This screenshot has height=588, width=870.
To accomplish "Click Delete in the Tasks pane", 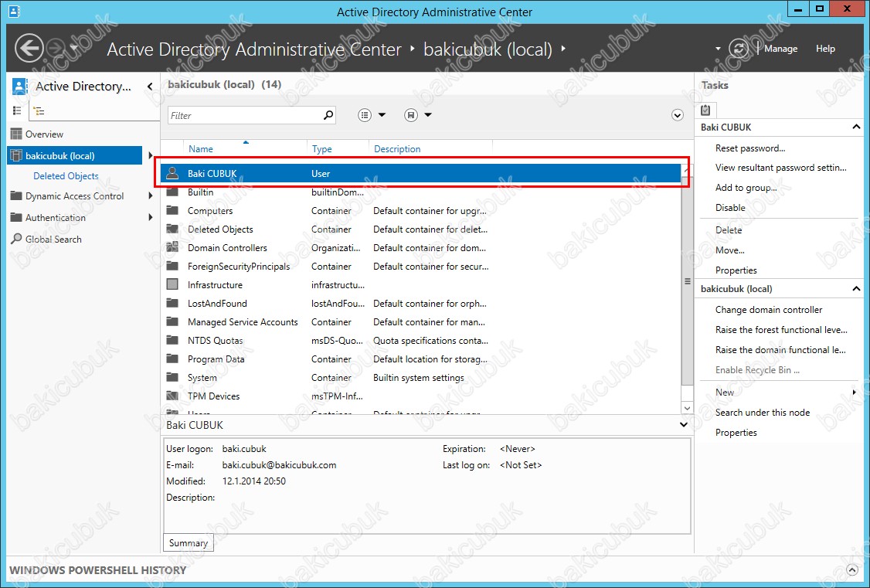I will tap(729, 229).
